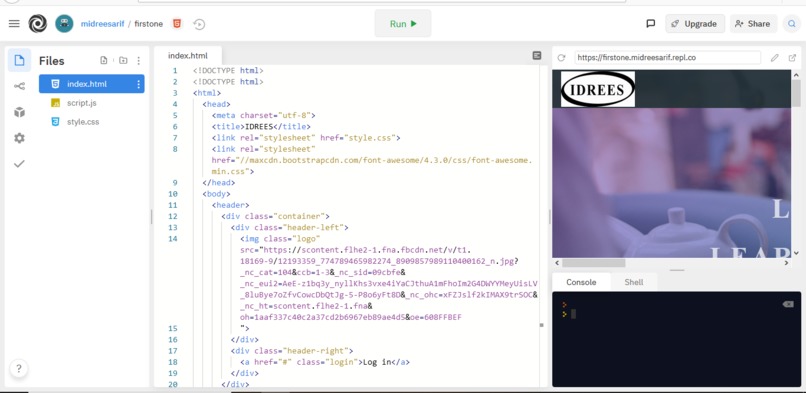Click the pencil edit icon in preview bar

coord(775,58)
